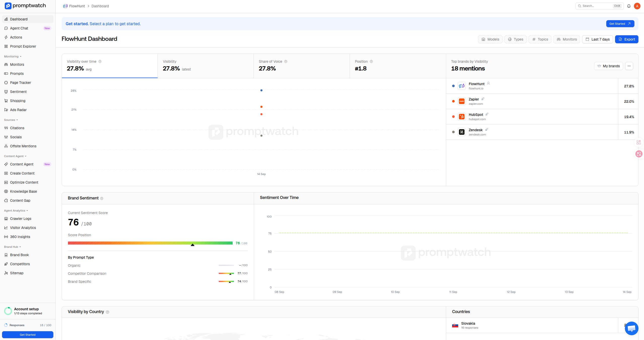
Task: Click the link icon beside Zendesk
Action: (x=487, y=129)
